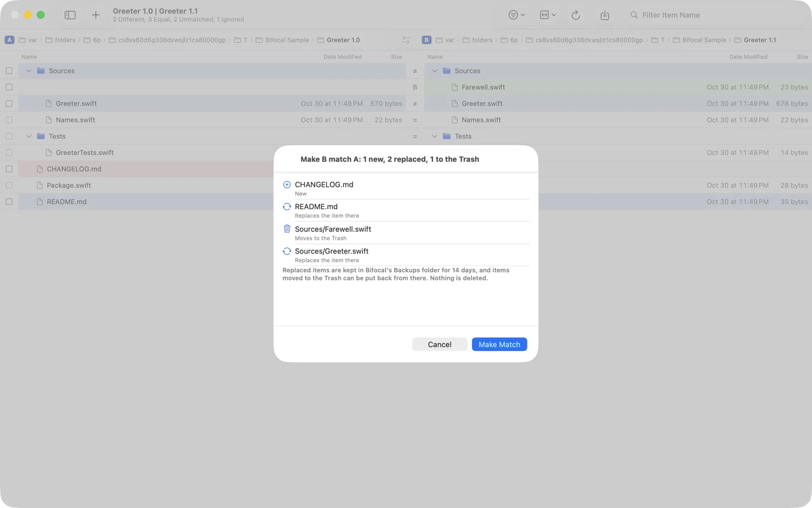The height and width of the screenshot is (508, 812).
Task: Toggle the checkbox for left README.md row
Action: [x=9, y=202]
